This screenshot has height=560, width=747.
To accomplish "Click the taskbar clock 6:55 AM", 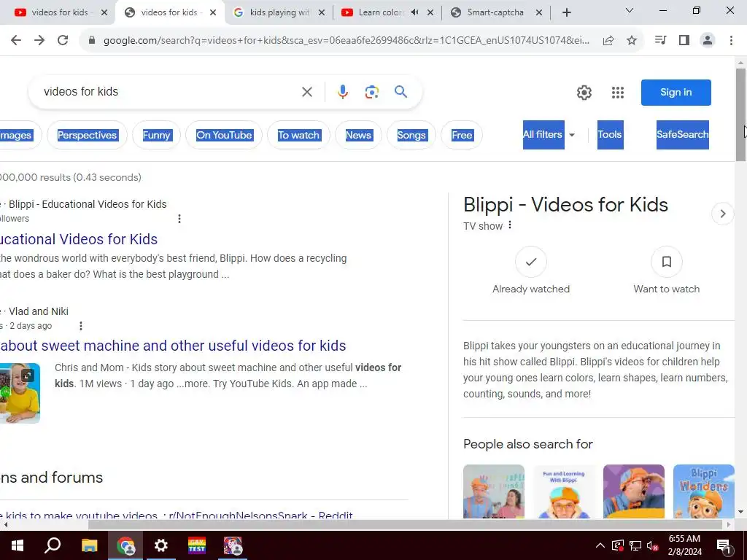I will coord(684,545).
